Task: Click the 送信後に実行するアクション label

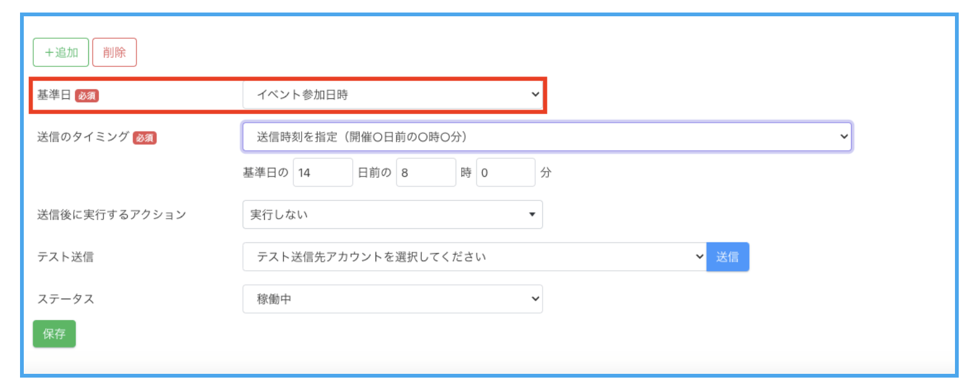Action: (112, 215)
